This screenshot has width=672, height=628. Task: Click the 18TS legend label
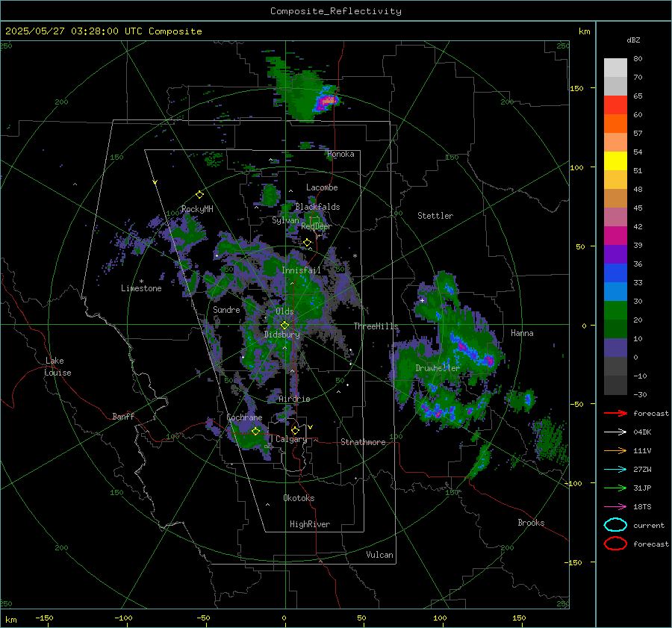pos(642,506)
